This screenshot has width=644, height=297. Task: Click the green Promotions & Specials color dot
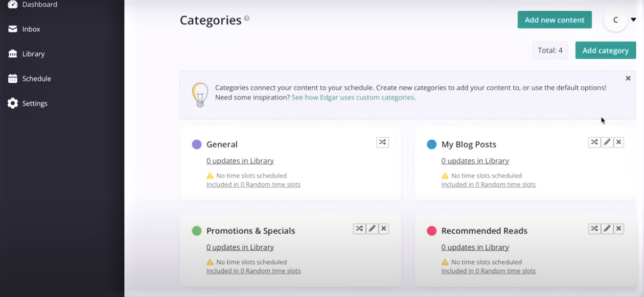coord(196,231)
